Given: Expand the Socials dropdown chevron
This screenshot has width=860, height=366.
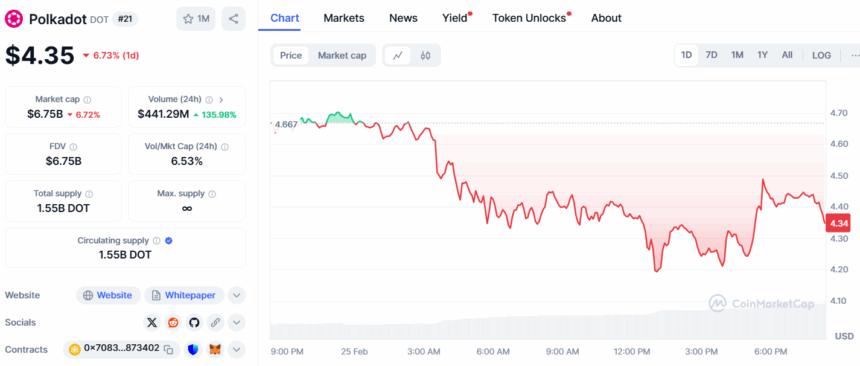Looking at the screenshot, I should coord(236,323).
